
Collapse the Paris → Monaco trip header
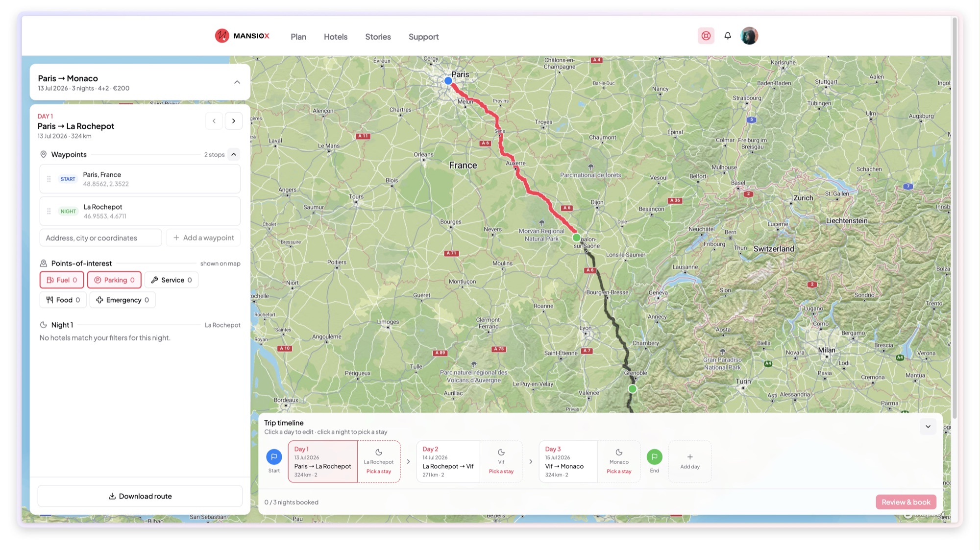tap(237, 82)
